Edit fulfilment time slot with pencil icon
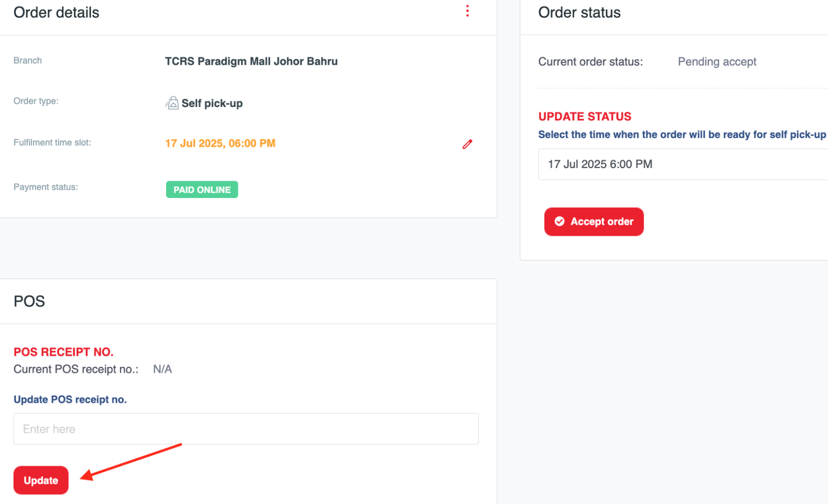Image resolution: width=828 pixels, height=504 pixels. (x=467, y=144)
